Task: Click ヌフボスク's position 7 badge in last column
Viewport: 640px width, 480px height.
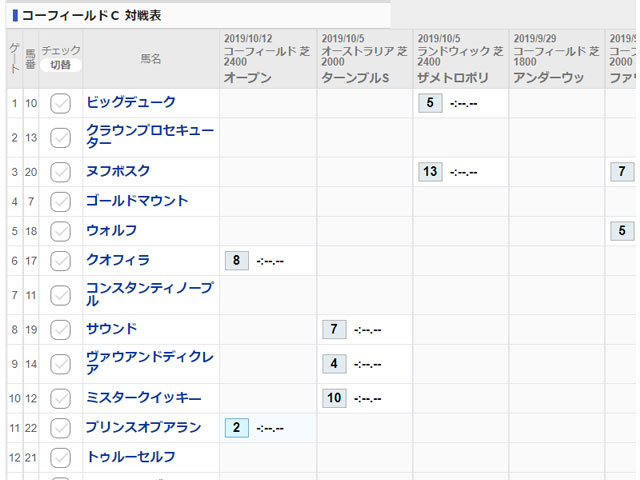Action: pyautogui.click(x=622, y=171)
